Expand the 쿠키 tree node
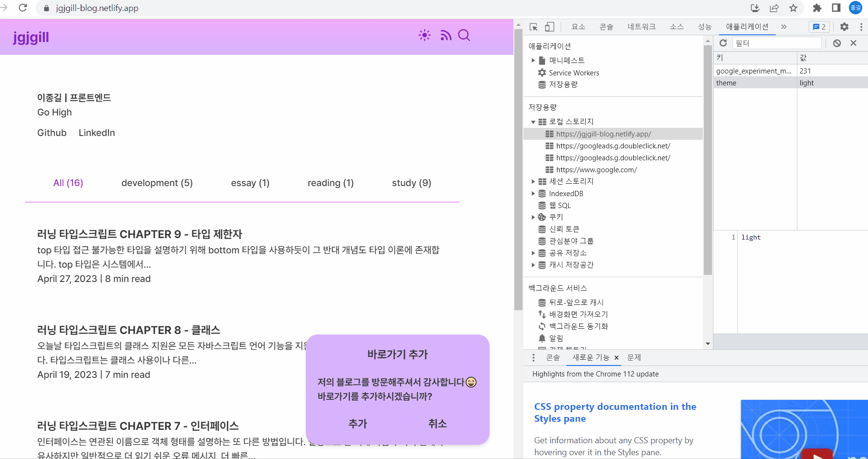 point(533,218)
